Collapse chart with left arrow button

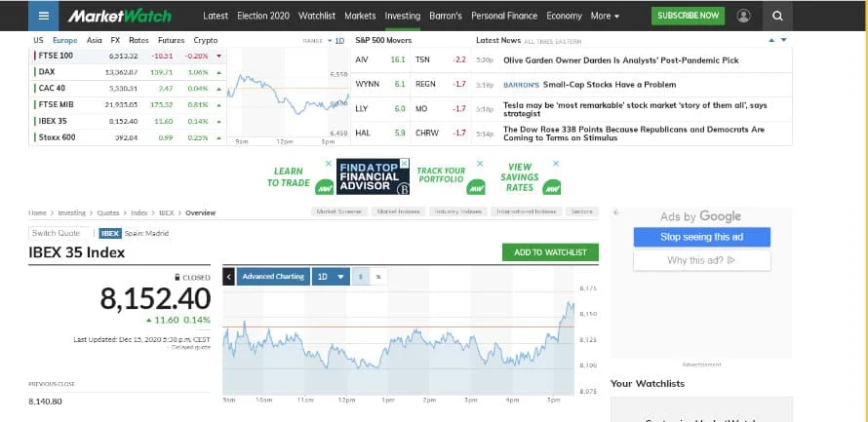click(228, 276)
